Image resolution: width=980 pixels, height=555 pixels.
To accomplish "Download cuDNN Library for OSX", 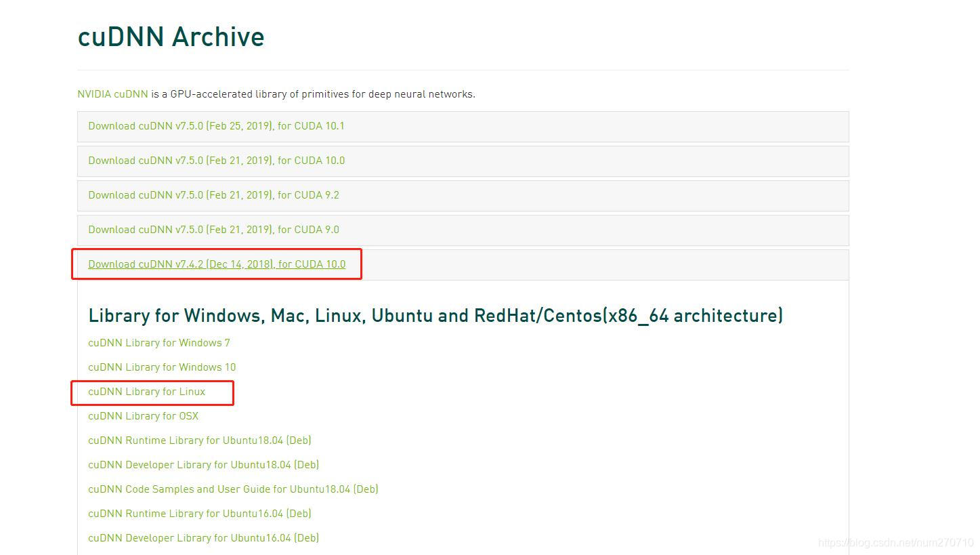I will point(143,416).
